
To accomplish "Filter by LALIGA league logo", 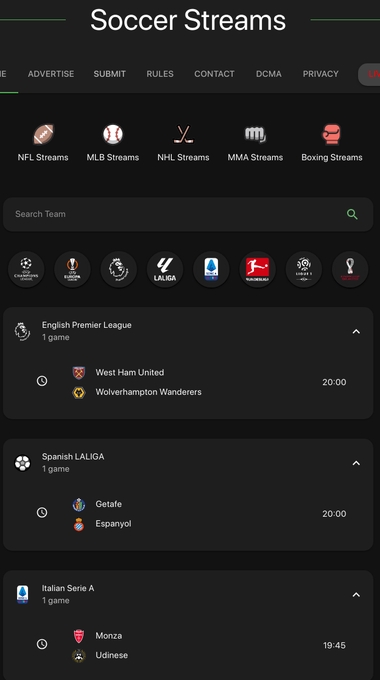I will point(165,269).
